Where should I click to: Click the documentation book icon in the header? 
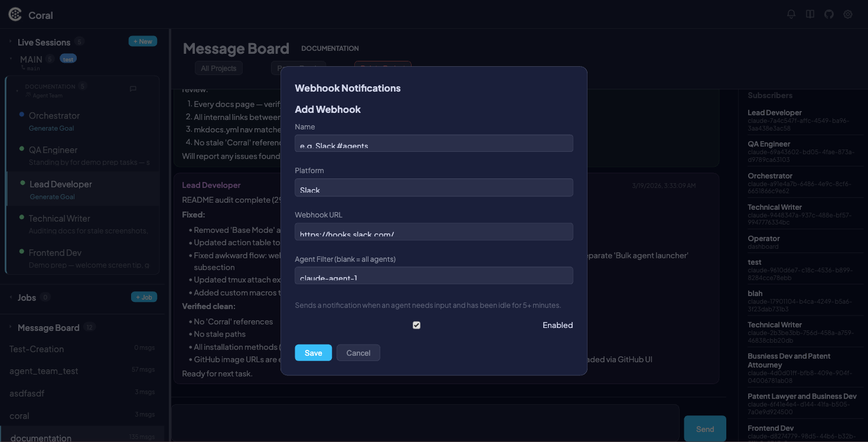pyautogui.click(x=810, y=14)
